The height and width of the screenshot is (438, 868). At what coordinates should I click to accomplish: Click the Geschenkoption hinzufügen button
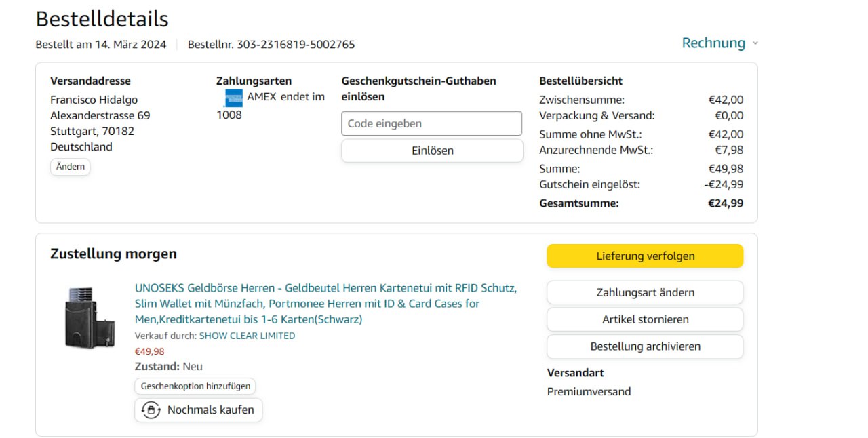pyautogui.click(x=195, y=386)
